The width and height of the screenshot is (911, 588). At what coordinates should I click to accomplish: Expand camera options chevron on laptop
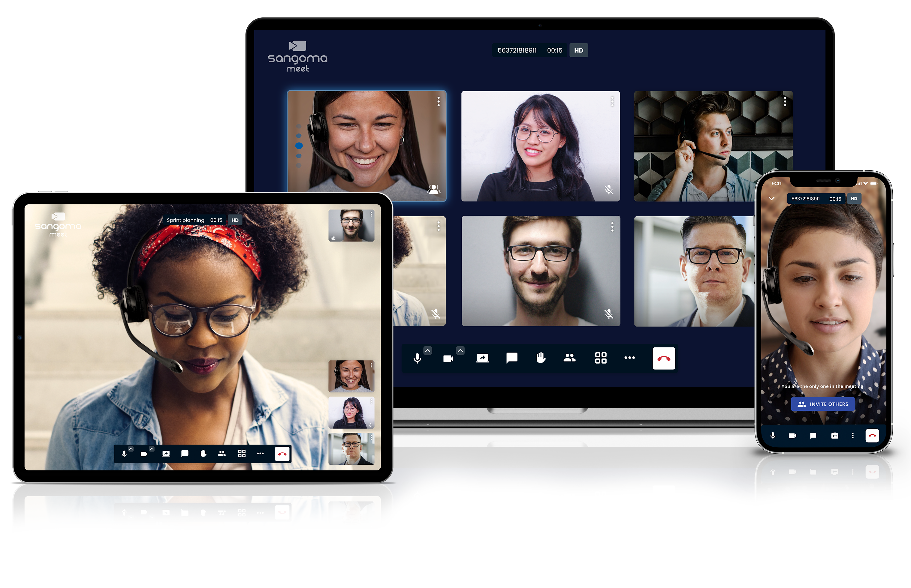pos(460,350)
